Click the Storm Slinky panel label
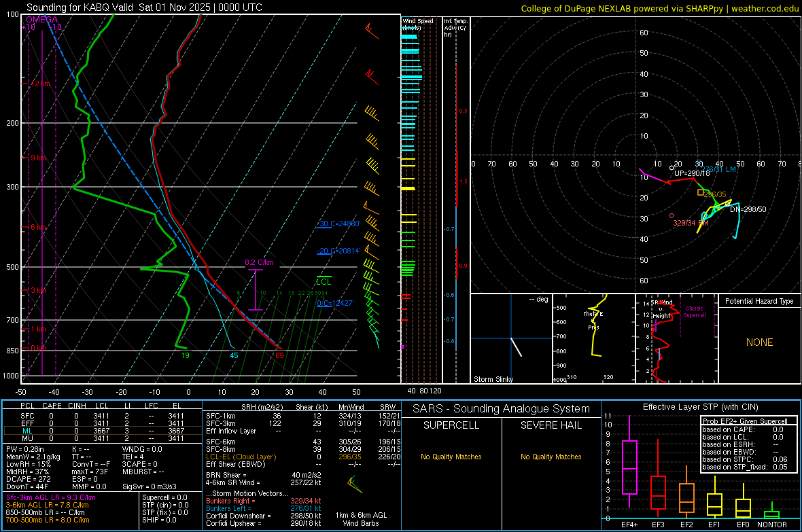 coord(493,379)
